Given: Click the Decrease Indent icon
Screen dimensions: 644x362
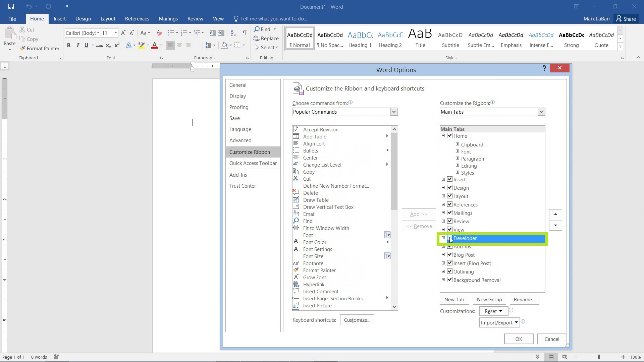Looking at the screenshot, I should 212,33.
